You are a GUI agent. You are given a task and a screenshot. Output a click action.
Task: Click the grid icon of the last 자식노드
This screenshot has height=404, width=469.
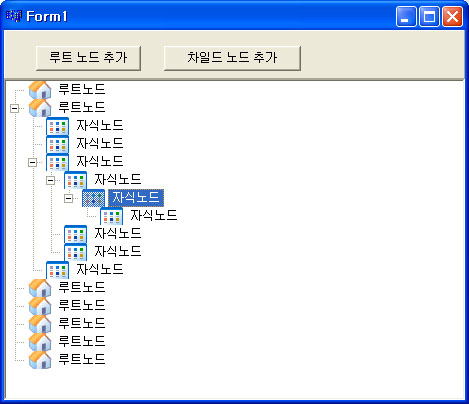click(x=58, y=270)
